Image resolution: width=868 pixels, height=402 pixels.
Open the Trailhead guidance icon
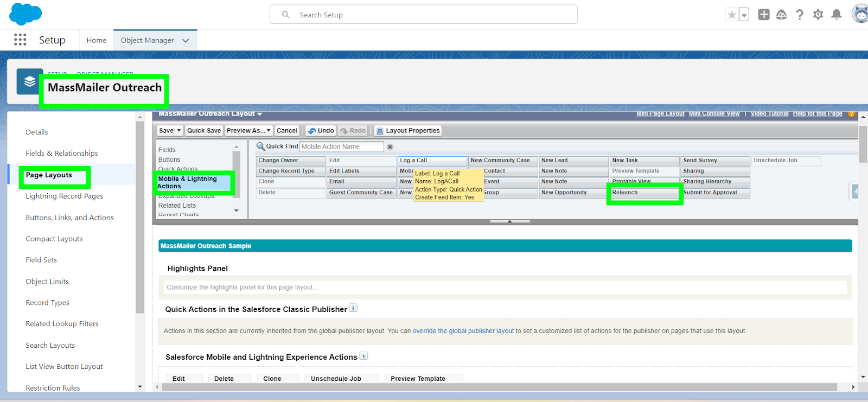tap(782, 15)
